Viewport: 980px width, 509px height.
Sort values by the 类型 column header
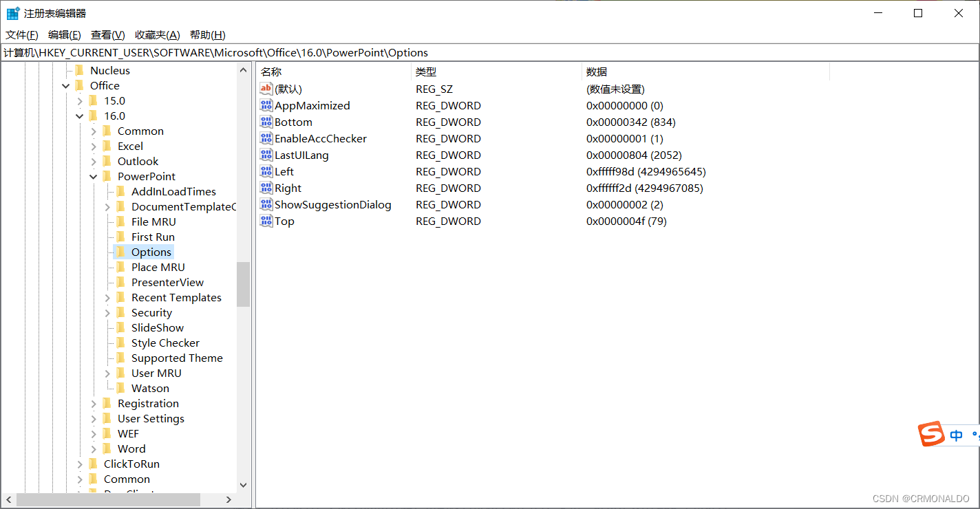[x=496, y=72]
